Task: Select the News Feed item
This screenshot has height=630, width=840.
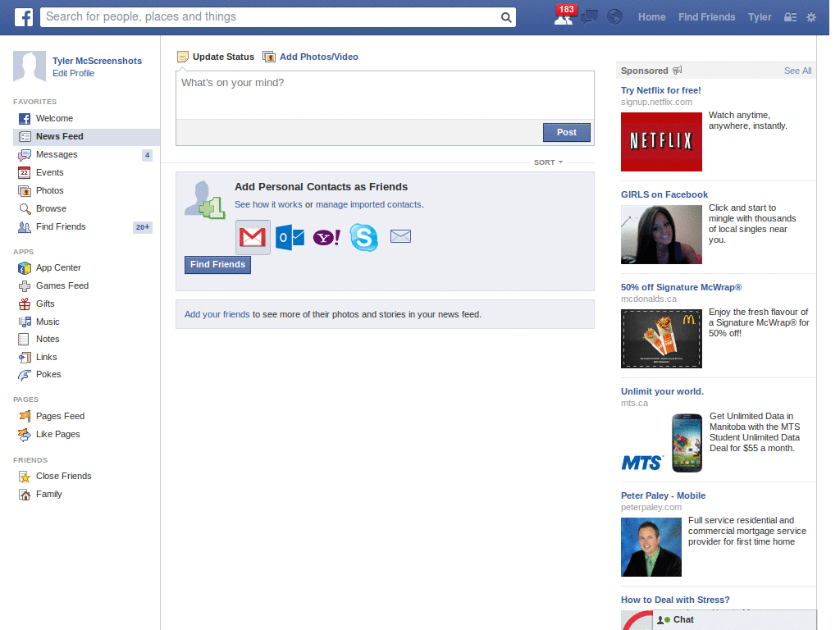Action: tap(86, 137)
